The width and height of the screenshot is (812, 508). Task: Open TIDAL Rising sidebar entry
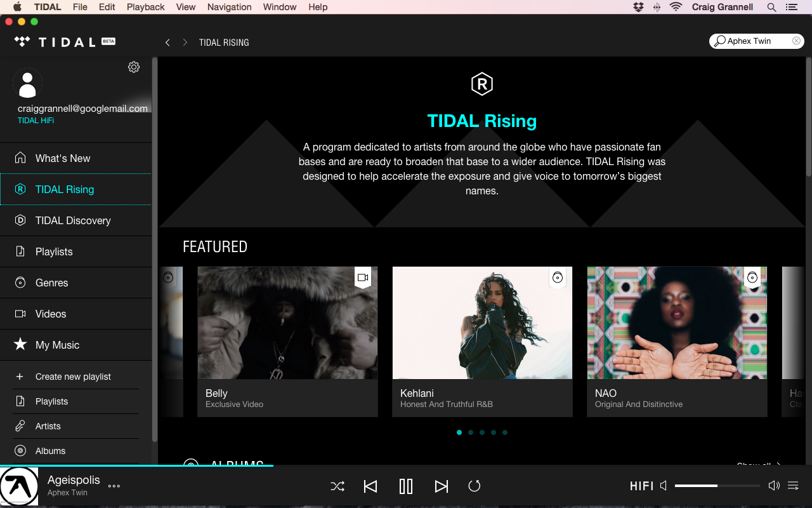pyautogui.click(x=75, y=189)
